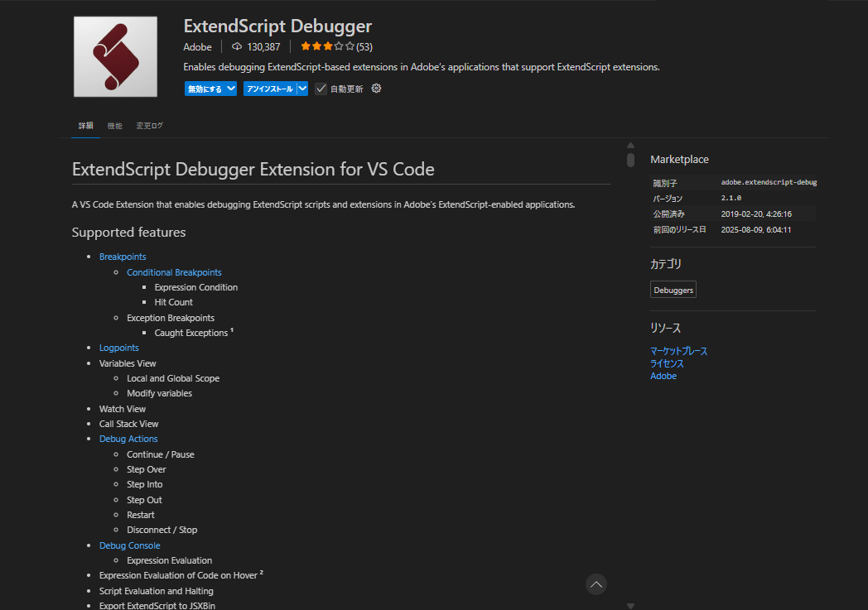Open the マーケットプレース resource link
The width and height of the screenshot is (868, 610).
pos(678,351)
